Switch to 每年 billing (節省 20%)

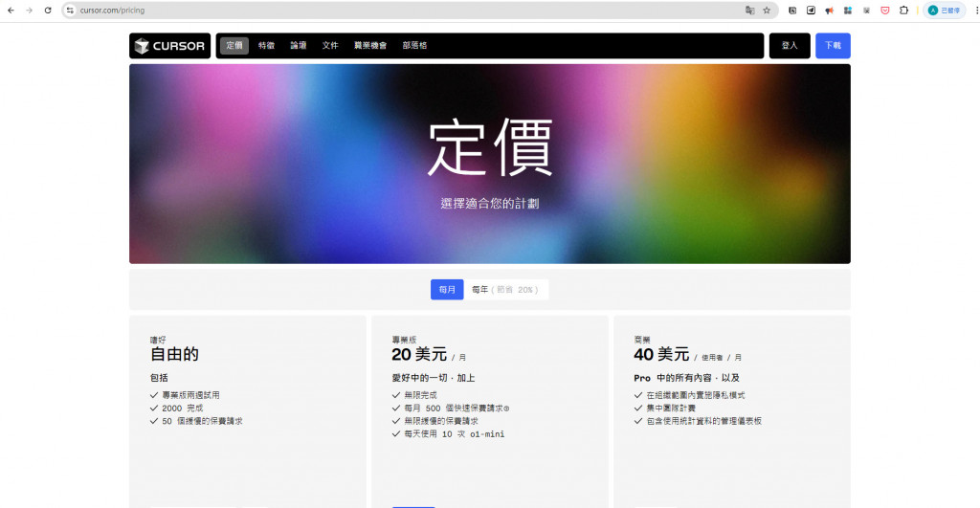pos(505,289)
